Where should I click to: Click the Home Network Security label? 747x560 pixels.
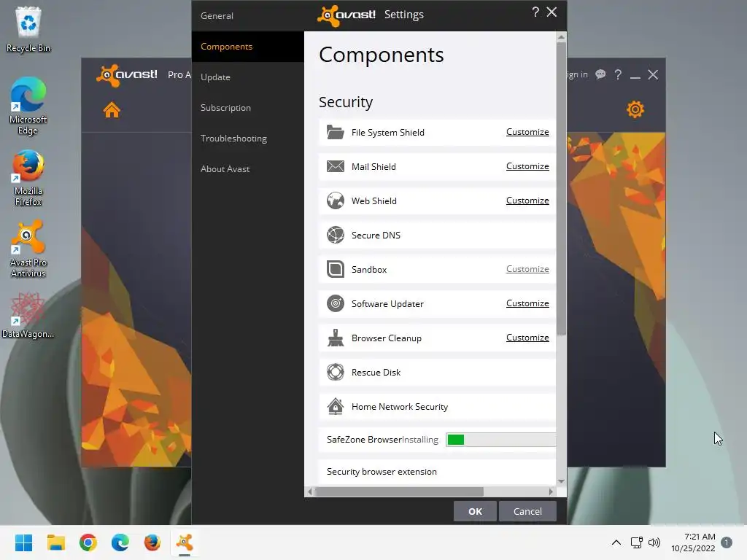click(400, 407)
